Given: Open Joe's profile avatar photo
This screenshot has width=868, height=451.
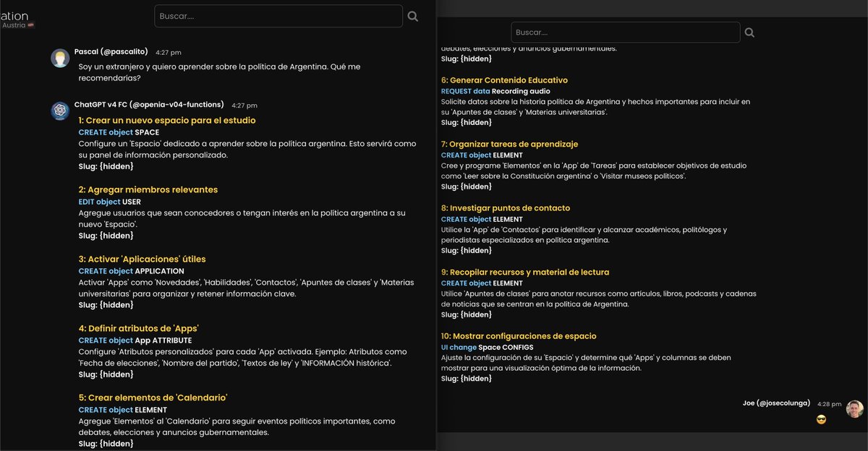Looking at the screenshot, I should coord(855,408).
